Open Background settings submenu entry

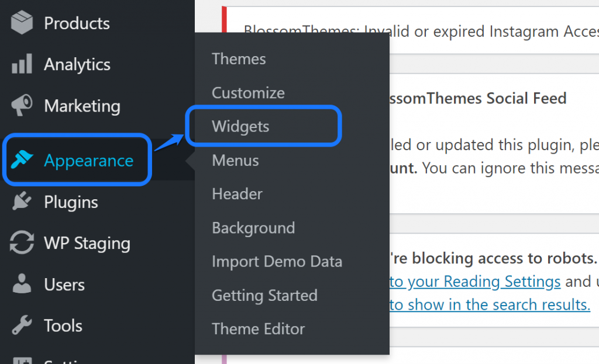point(253,228)
